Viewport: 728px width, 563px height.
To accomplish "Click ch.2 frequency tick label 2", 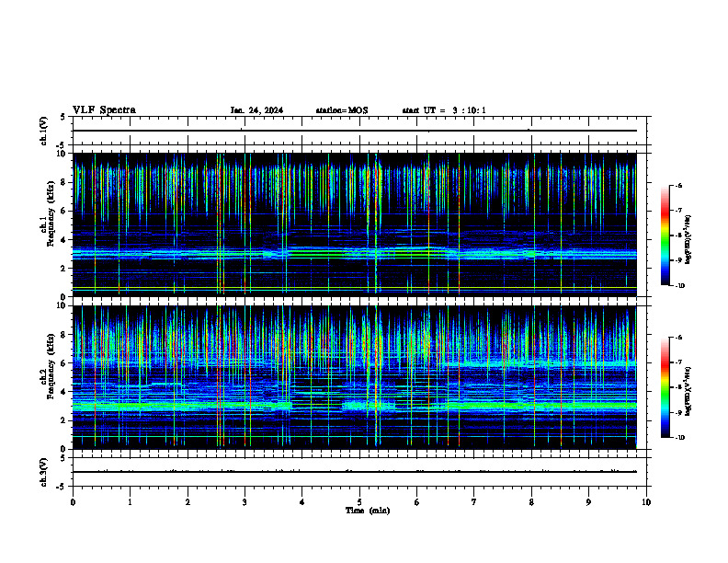I will click(63, 420).
